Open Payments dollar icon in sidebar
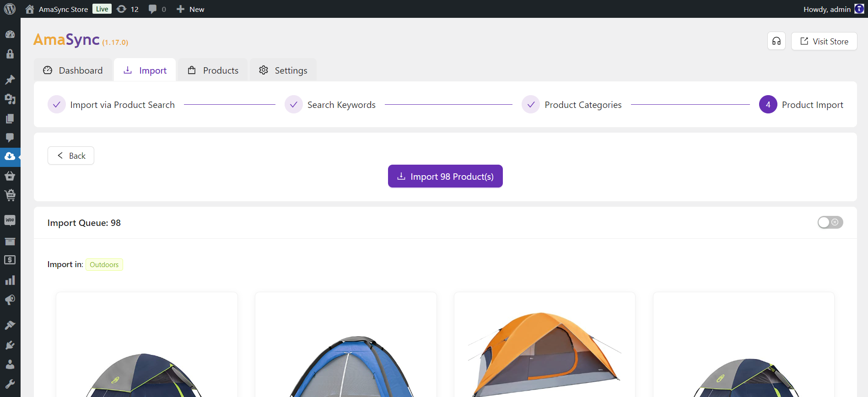 10,260
